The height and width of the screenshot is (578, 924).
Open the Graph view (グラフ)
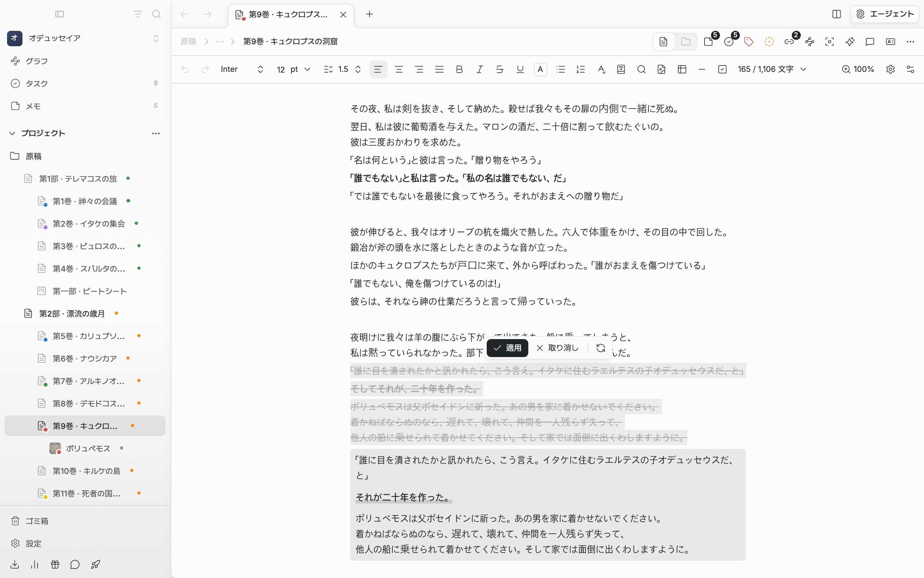tap(37, 61)
